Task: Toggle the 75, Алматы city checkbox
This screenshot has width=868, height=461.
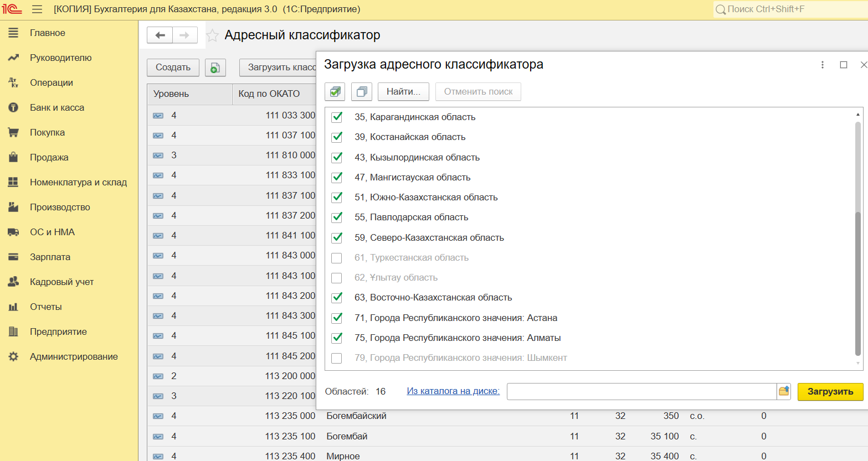Action: [337, 338]
